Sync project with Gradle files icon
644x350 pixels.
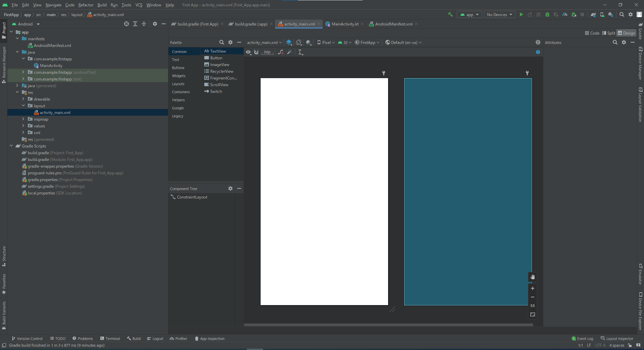point(593,14)
